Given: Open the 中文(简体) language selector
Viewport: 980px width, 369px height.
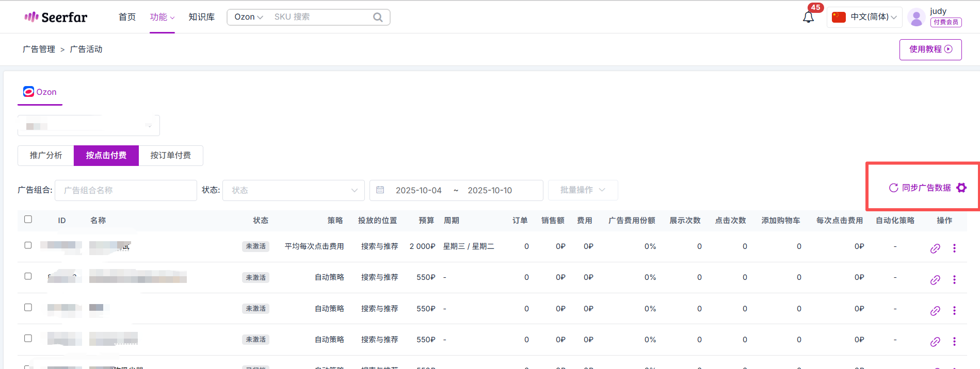Looking at the screenshot, I should (864, 17).
